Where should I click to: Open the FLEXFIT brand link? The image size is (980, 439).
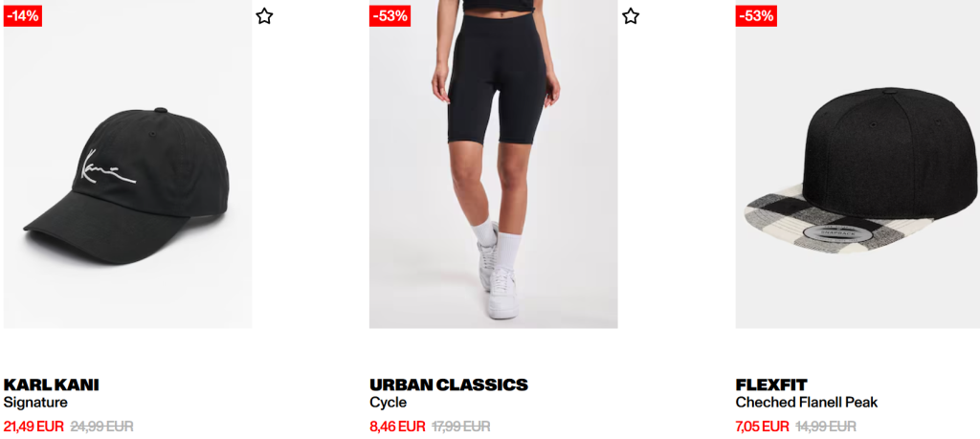coord(771,384)
